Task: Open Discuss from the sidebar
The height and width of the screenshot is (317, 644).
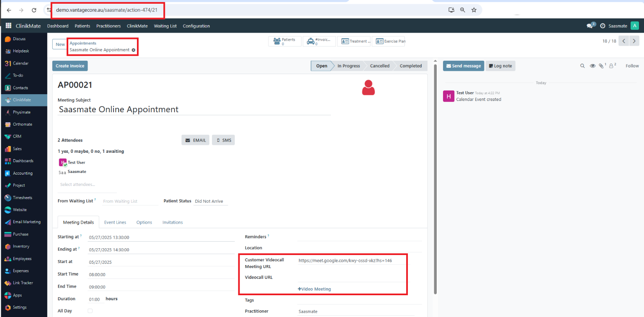Action: tap(19, 39)
